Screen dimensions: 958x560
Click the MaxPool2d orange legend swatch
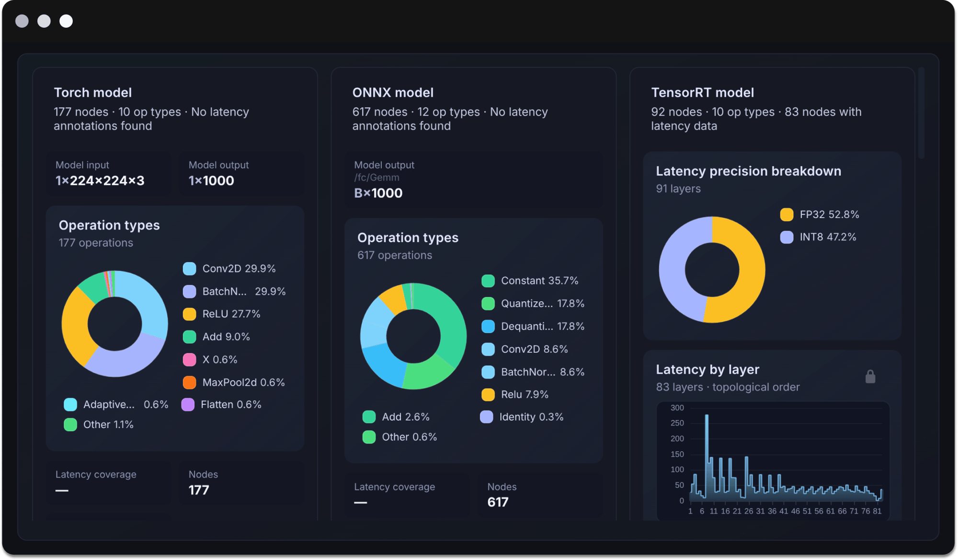pyautogui.click(x=190, y=382)
